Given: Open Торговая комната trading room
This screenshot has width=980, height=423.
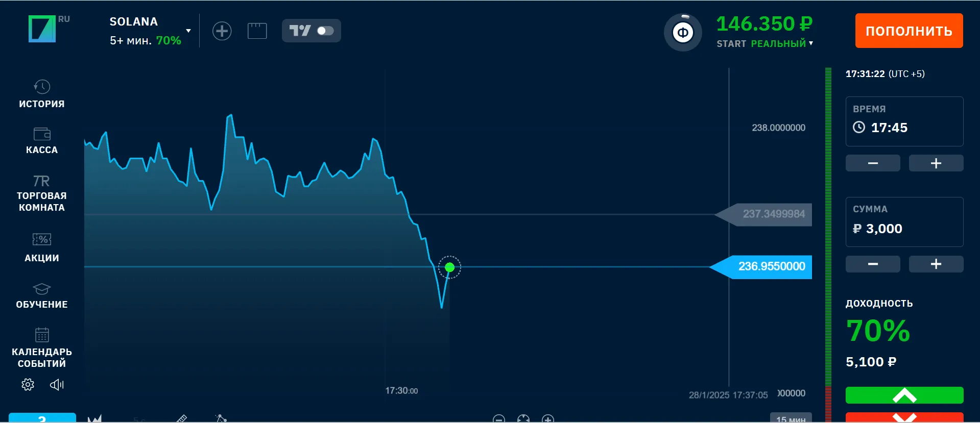Looking at the screenshot, I should click(x=42, y=193).
